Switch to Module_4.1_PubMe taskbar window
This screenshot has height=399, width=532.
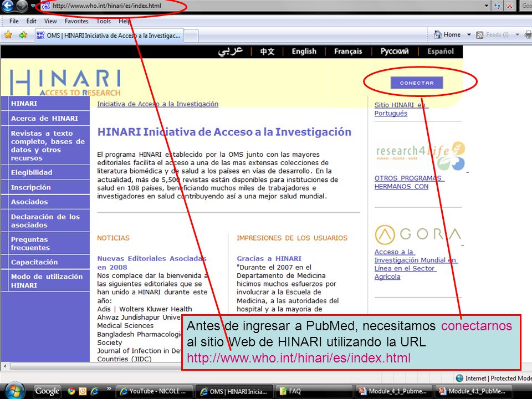point(473,391)
